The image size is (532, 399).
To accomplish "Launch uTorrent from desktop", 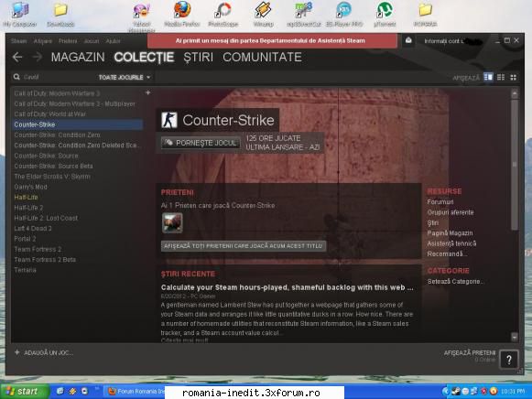I will pyautogui.click(x=385, y=15).
